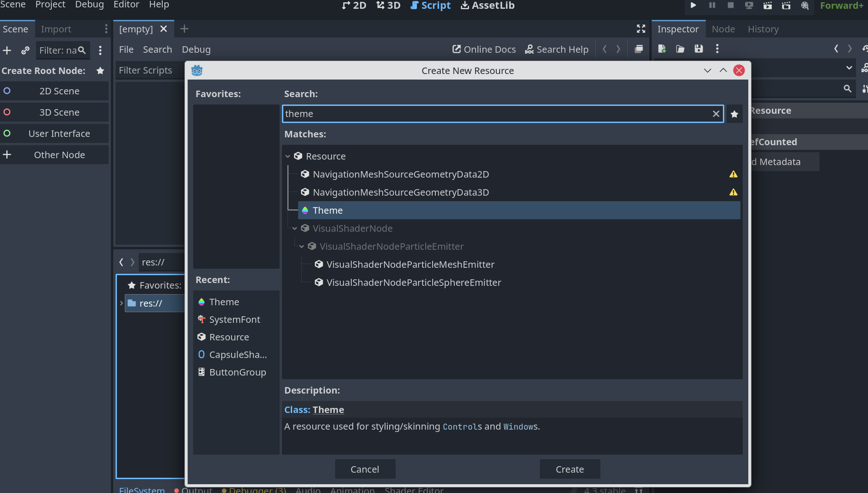Add a new scene tab
Screen dimensions: 868x493
click(184, 29)
